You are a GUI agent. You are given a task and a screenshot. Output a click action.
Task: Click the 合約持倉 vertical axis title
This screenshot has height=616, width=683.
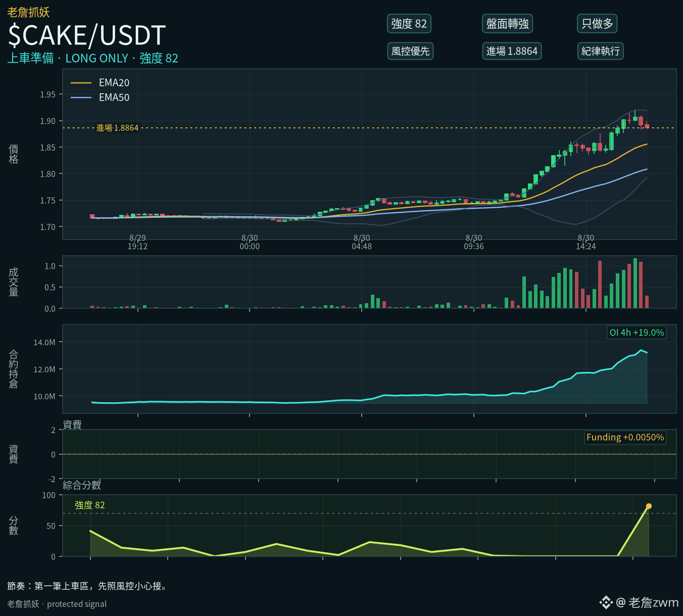click(14, 369)
